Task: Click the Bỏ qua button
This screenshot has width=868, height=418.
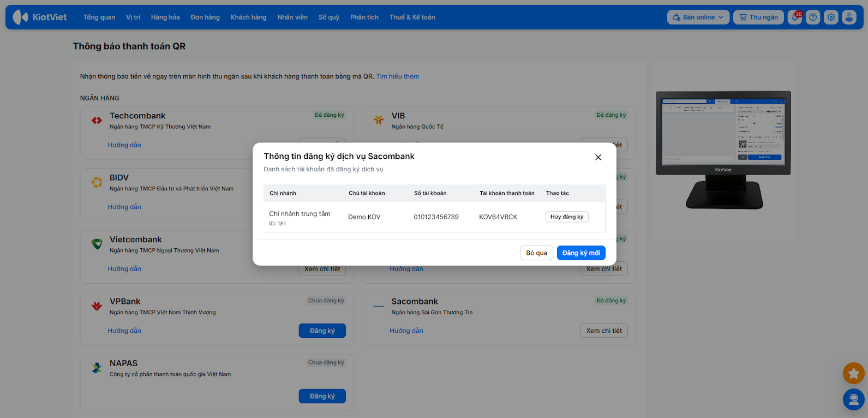Action: click(x=537, y=253)
